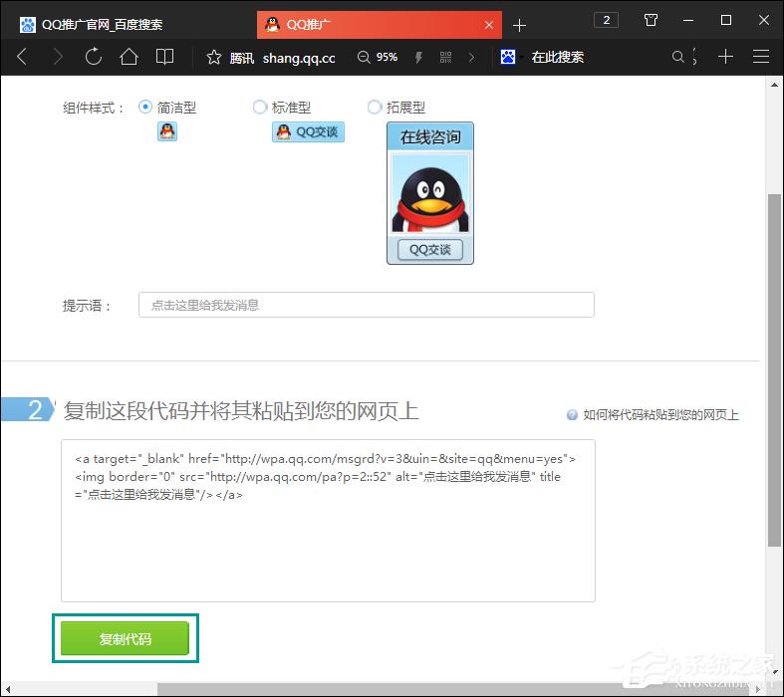Open 如何将代码粘贴到您的网页上 help link
The image size is (784, 697).
click(660, 414)
